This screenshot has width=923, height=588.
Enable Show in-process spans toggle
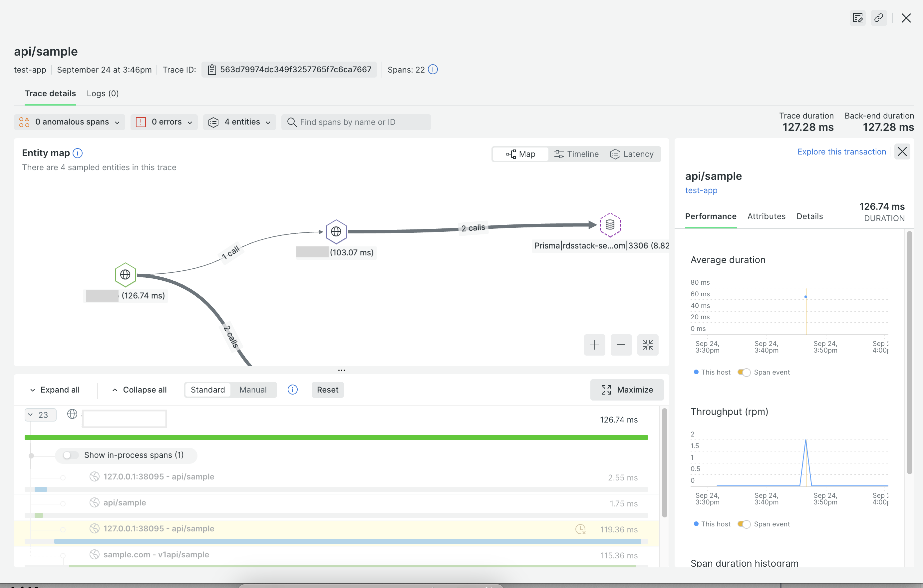[71, 455]
